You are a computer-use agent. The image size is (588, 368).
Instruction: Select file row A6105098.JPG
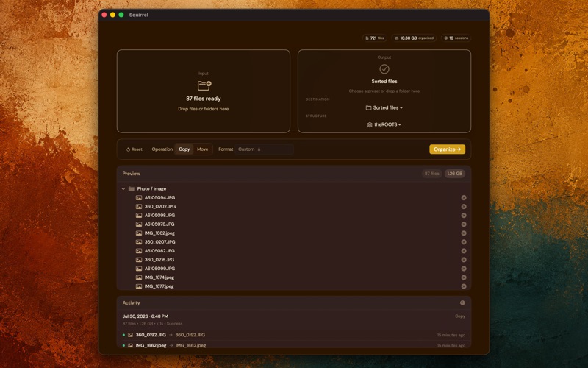tap(293, 216)
